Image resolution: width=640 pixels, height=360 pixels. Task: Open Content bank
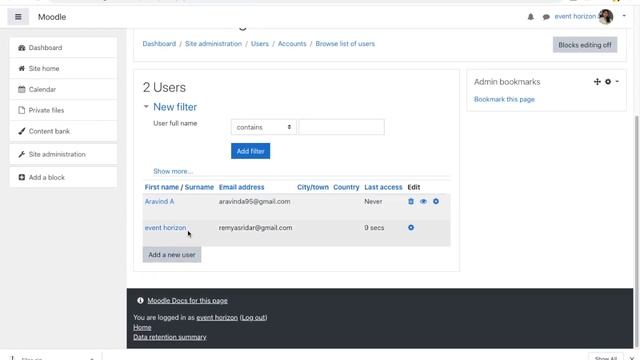pos(63,131)
